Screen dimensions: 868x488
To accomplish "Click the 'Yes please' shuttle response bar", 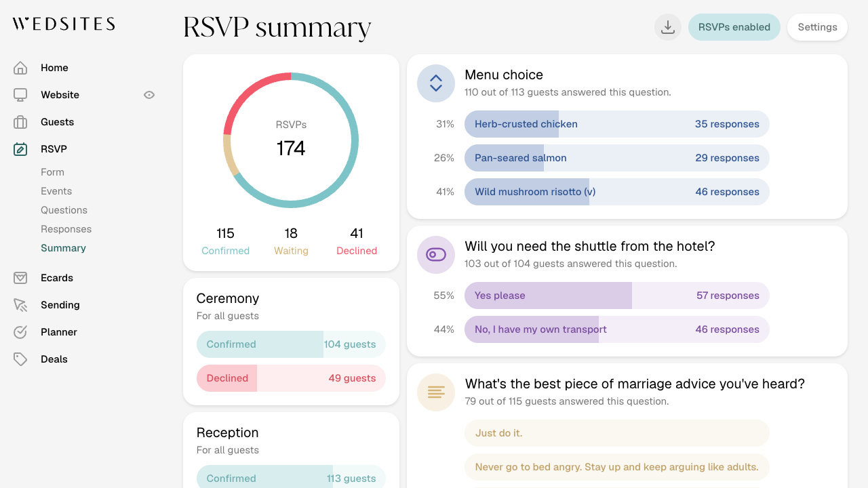I will pos(617,296).
